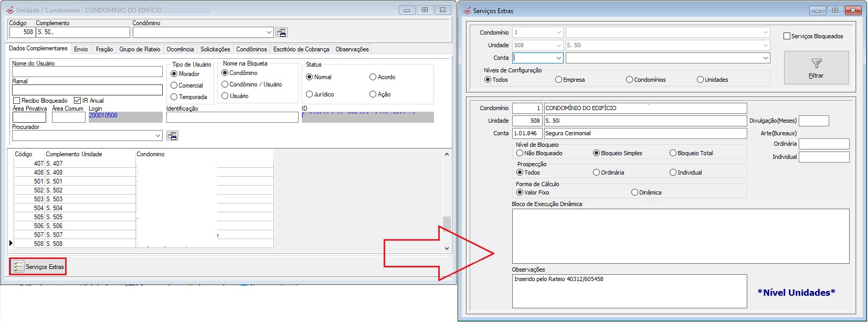Switch to the Grupo de Rateio tab
Screen dimensions: 868x323
[x=140, y=49]
